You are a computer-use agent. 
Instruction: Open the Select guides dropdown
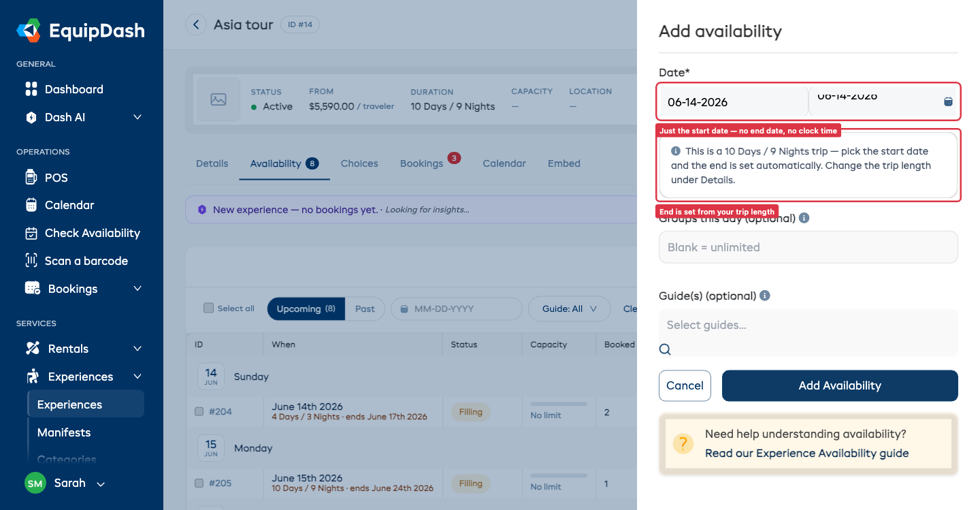point(808,325)
